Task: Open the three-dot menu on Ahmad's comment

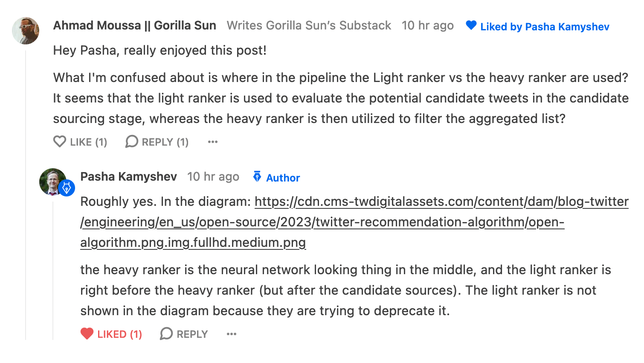Action: point(213,142)
